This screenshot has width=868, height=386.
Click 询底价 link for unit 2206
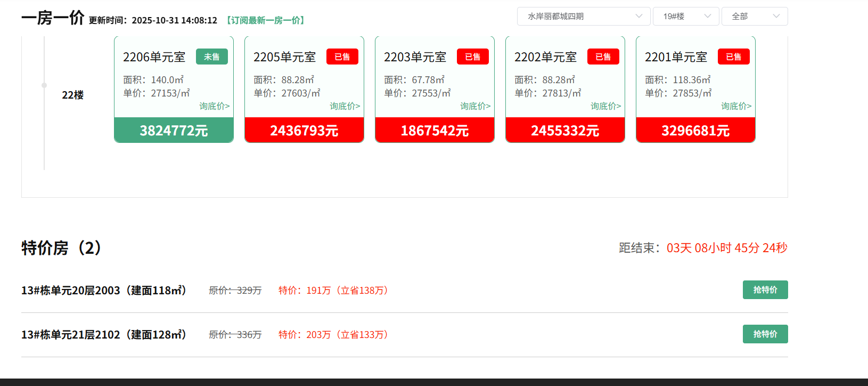pos(214,106)
